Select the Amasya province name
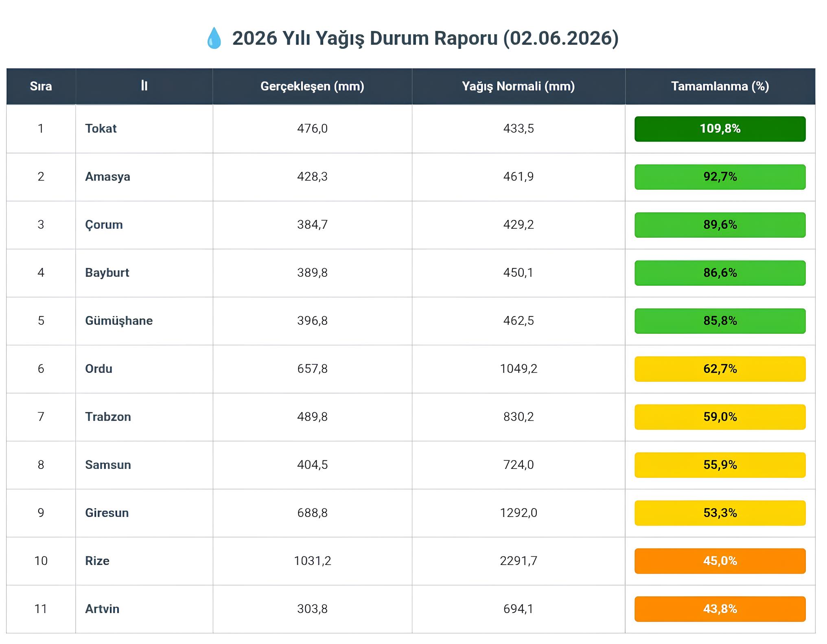The image size is (827, 644). tap(108, 177)
